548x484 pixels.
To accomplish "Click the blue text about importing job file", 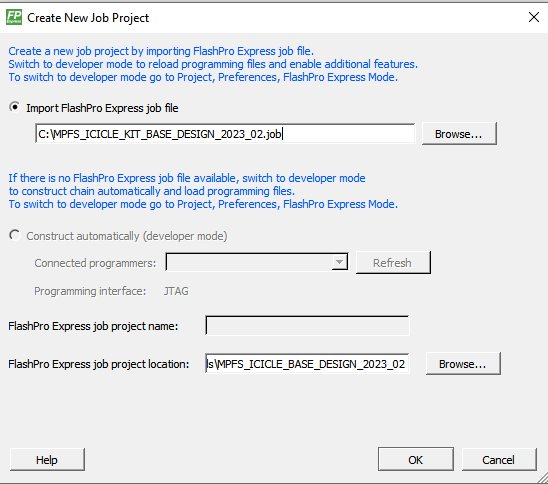I will click(161, 51).
